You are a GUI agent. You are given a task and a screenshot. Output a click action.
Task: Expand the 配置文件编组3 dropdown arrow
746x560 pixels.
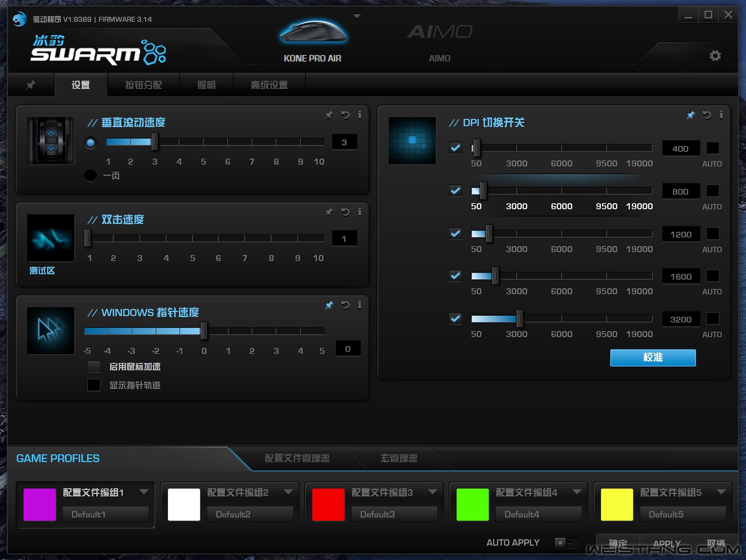point(433,492)
